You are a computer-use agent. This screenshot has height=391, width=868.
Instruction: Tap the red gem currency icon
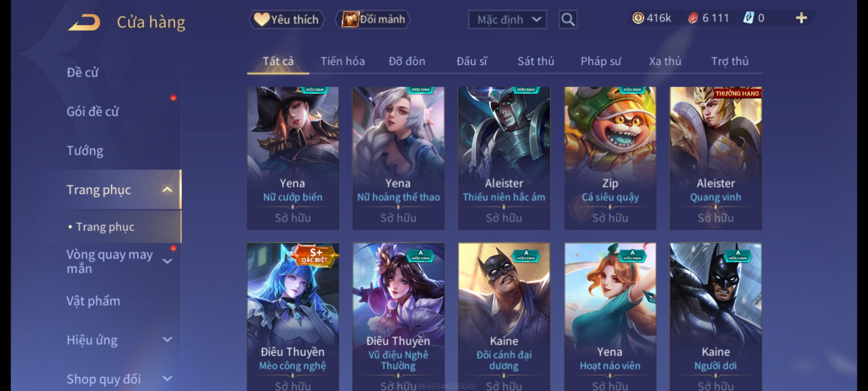[x=693, y=18]
